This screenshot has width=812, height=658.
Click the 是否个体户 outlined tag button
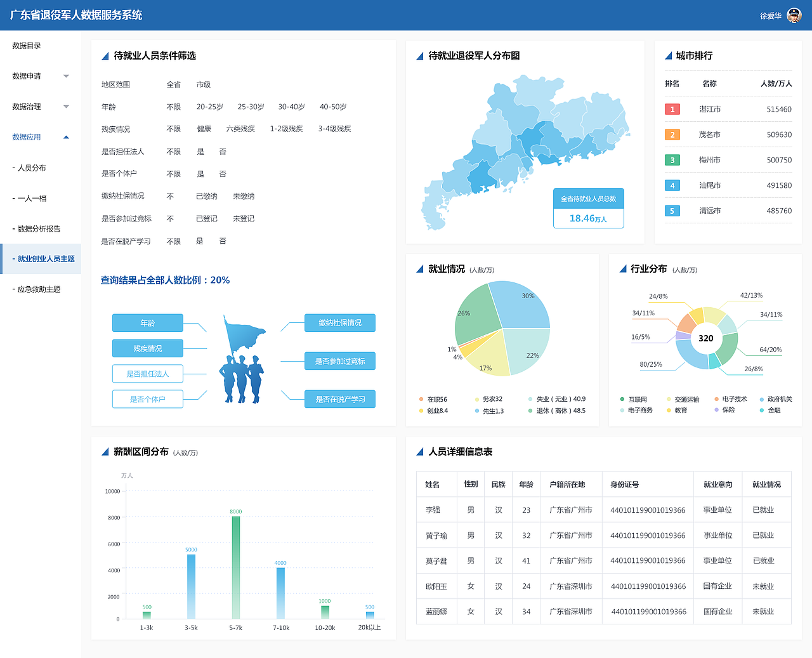pyautogui.click(x=148, y=399)
